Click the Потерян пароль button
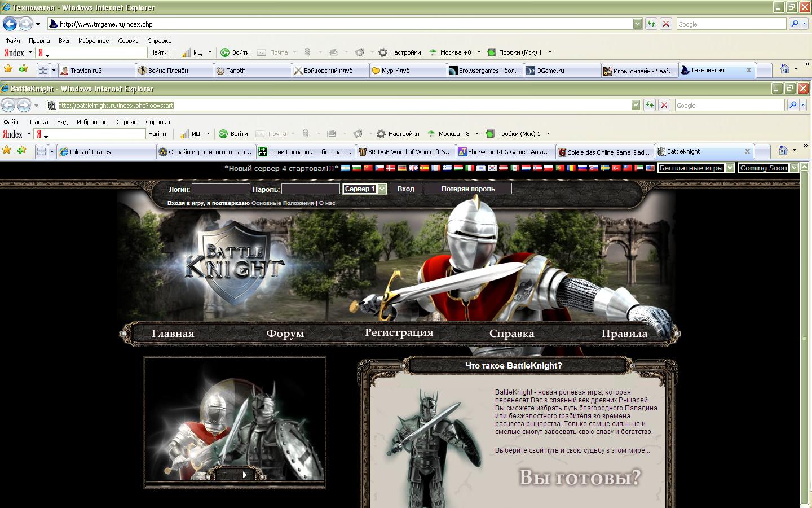 (x=468, y=189)
